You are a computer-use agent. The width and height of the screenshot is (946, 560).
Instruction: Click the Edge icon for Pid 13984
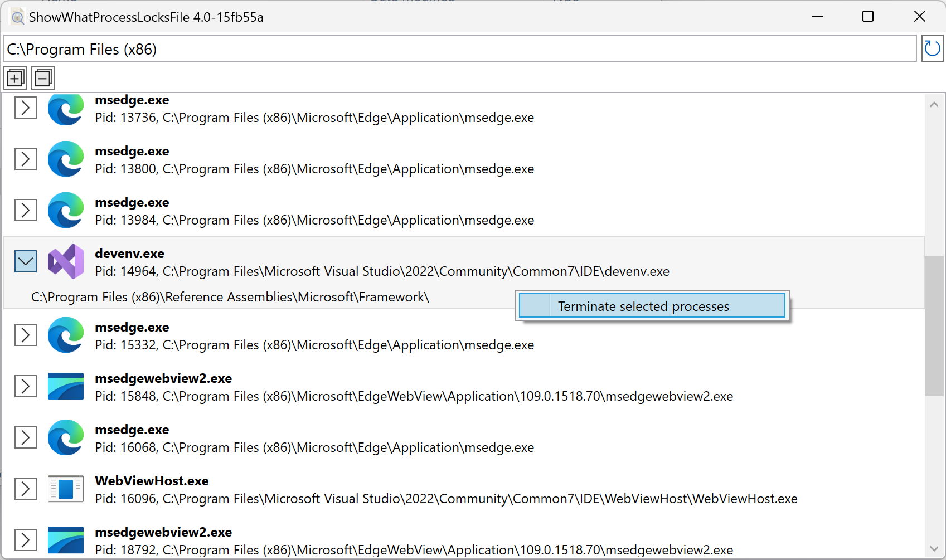tap(66, 210)
